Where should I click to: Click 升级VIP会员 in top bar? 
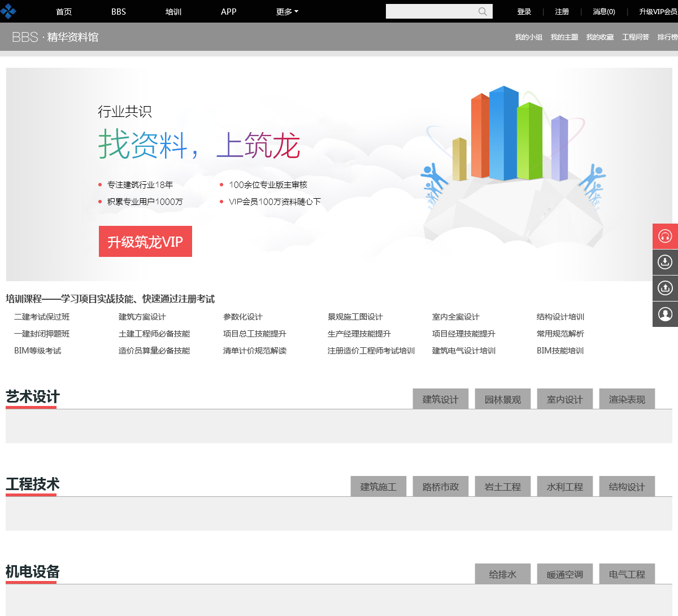658,12
